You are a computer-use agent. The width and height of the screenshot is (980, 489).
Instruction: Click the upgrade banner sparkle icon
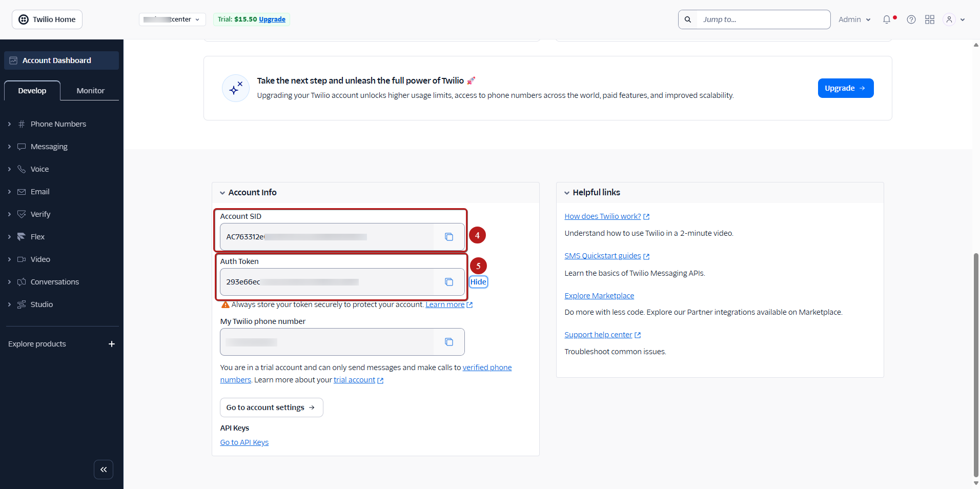[236, 88]
